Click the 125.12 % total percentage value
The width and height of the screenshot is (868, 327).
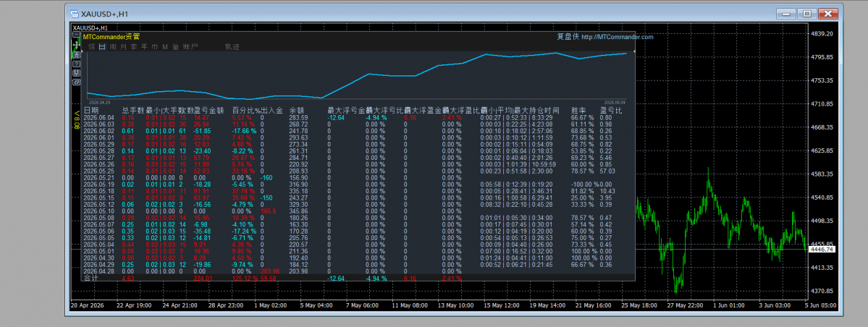245,279
